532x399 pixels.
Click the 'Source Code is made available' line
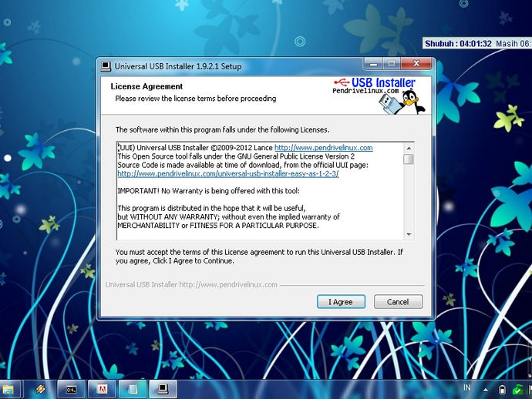[243, 165]
